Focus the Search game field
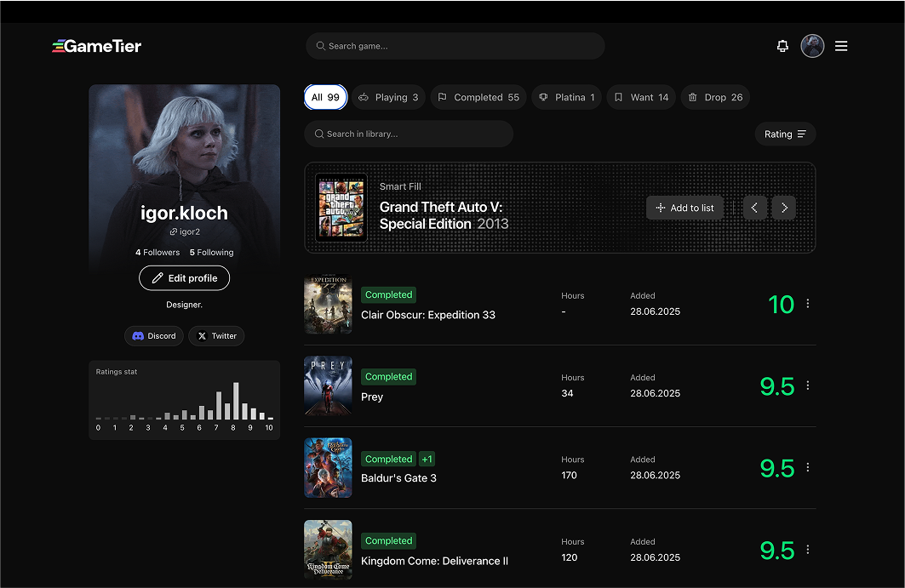905x588 pixels. [455, 46]
